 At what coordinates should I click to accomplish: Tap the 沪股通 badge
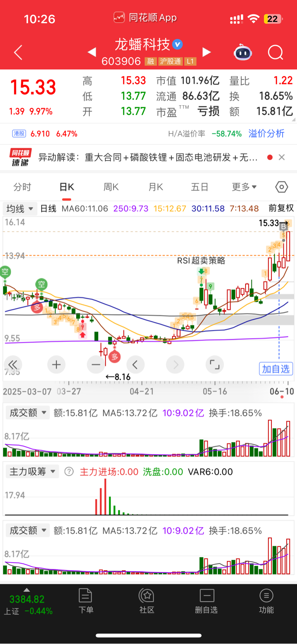[x=171, y=62]
